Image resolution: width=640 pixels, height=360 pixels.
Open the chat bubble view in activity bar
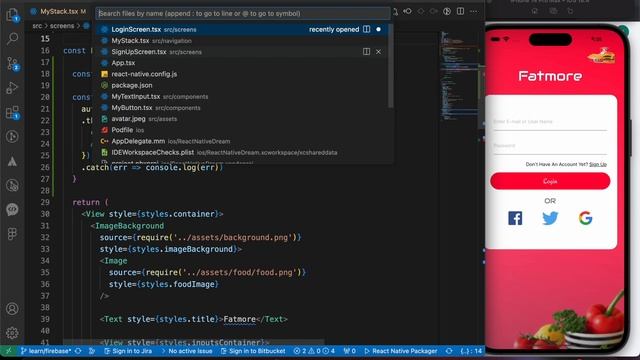(12, 209)
